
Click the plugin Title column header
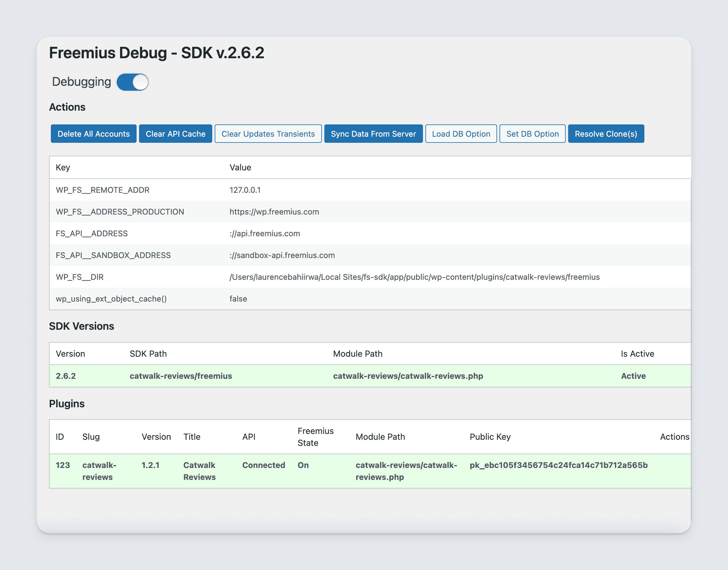[x=192, y=436]
